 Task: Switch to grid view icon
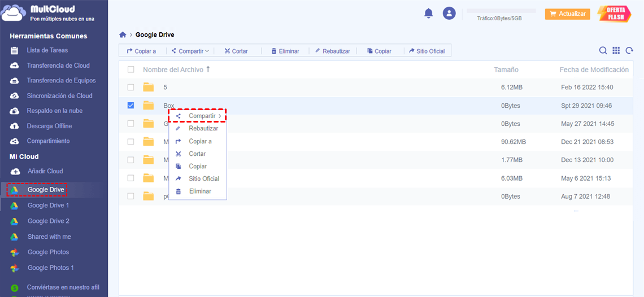pyautogui.click(x=616, y=50)
